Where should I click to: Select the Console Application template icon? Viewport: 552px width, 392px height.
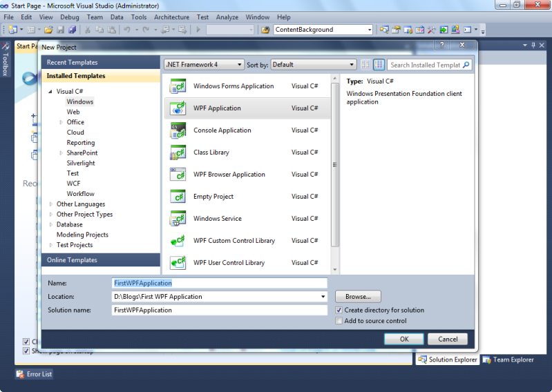[178, 130]
